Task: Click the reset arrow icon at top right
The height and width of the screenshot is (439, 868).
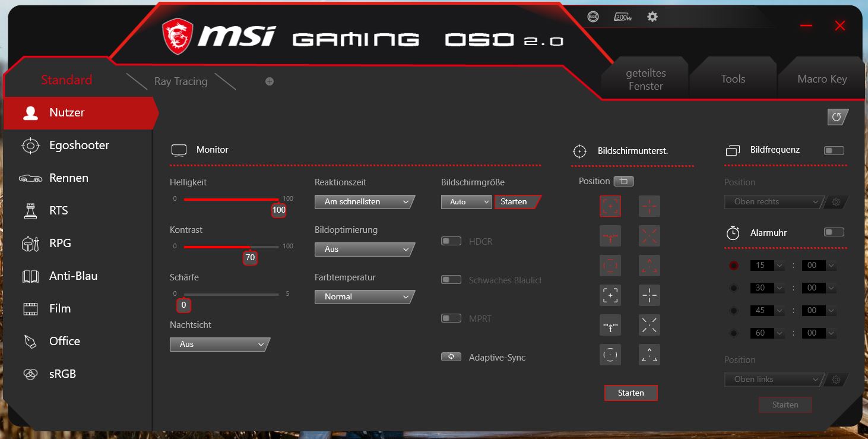Action: tap(837, 117)
